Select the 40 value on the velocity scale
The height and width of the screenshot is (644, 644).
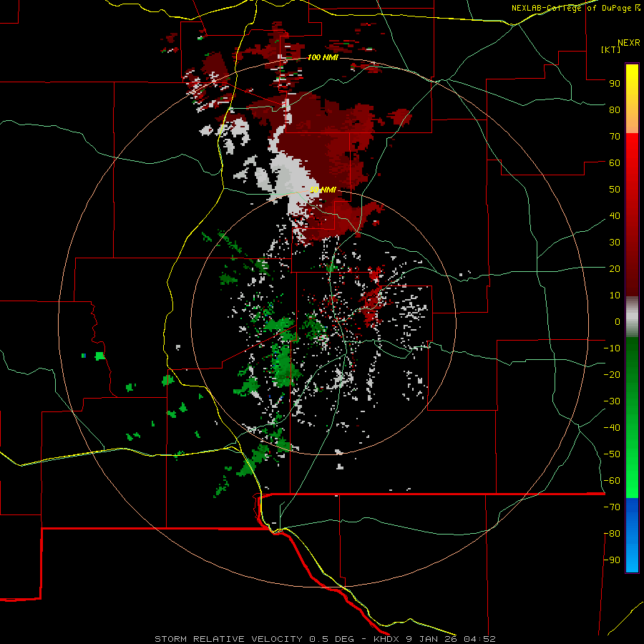[x=615, y=215]
